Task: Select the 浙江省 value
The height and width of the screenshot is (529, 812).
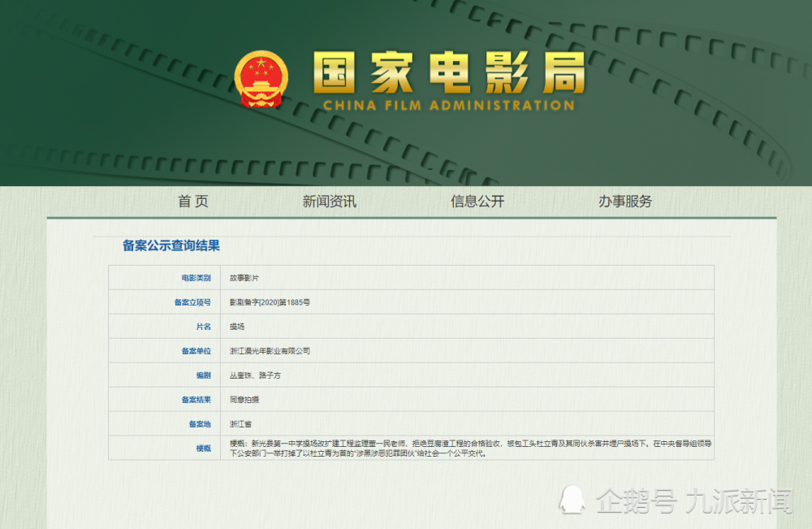Action: point(241,424)
